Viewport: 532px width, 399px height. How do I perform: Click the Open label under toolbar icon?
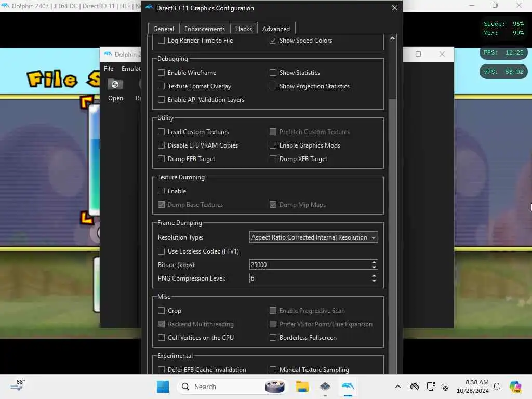coord(115,98)
